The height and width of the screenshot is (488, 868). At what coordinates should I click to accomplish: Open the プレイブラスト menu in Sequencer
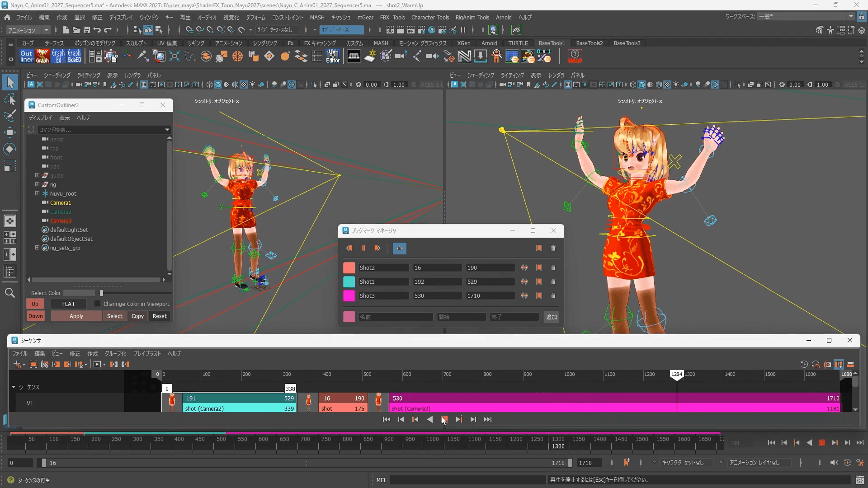tap(147, 353)
